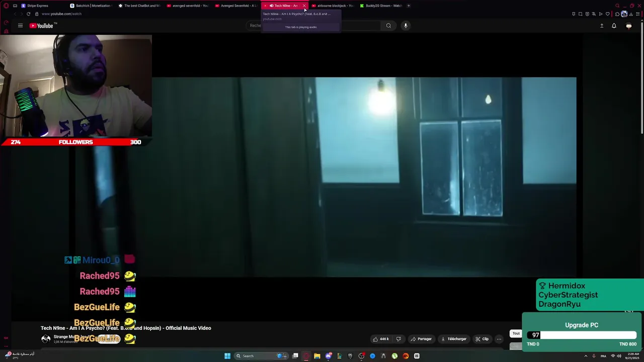This screenshot has width=644, height=362.
Task: Go back in browser history
Action: (x=14, y=14)
